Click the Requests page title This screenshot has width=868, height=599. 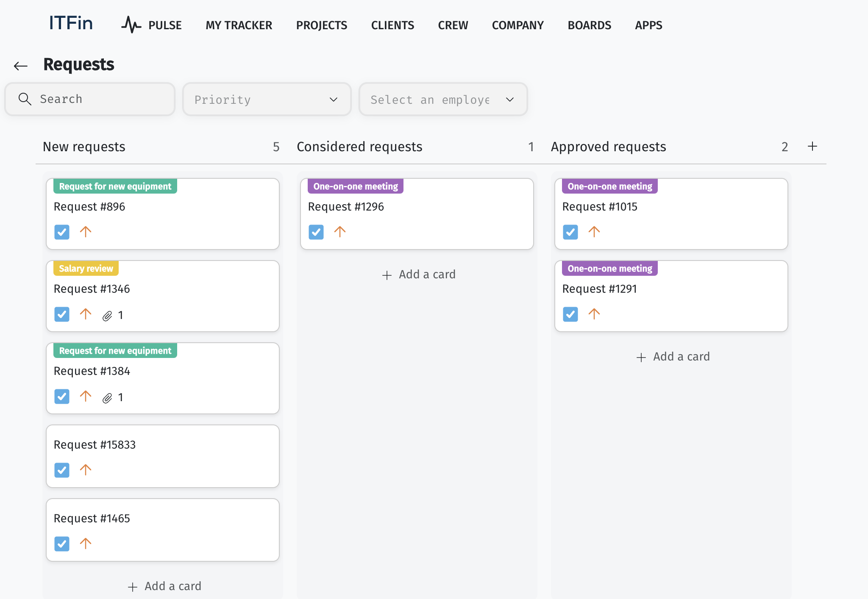pos(79,64)
